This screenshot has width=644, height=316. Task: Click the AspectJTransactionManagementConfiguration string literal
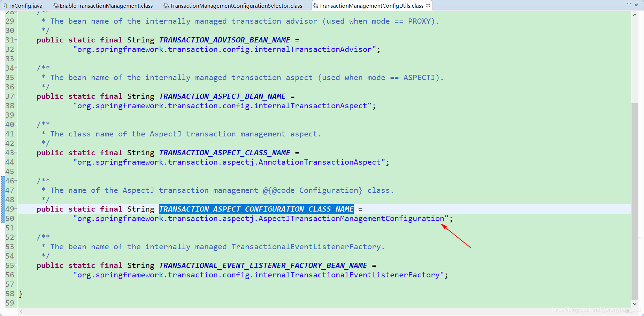click(x=261, y=219)
